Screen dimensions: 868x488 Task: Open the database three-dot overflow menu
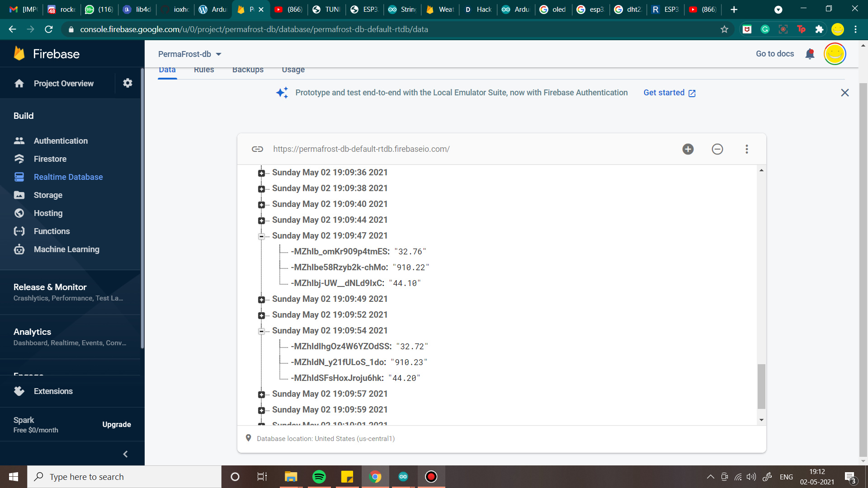pyautogui.click(x=746, y=149)
